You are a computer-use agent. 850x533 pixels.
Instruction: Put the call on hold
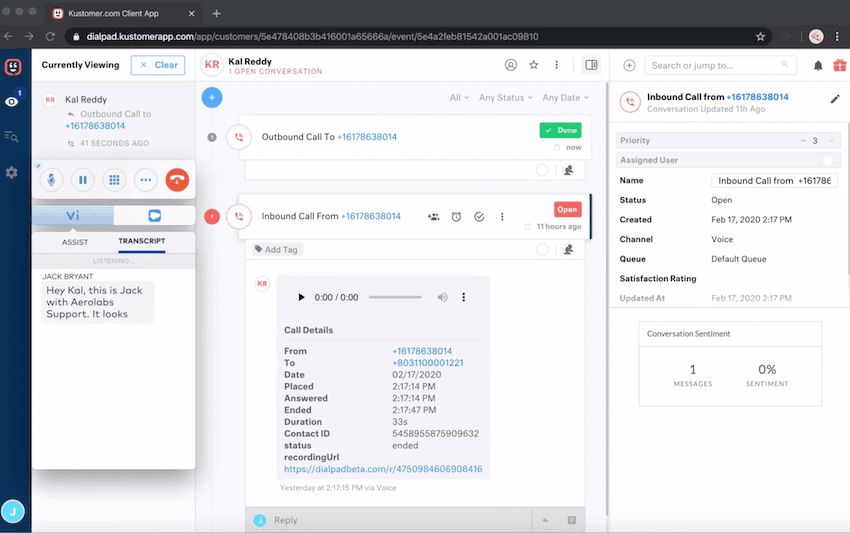83,180
